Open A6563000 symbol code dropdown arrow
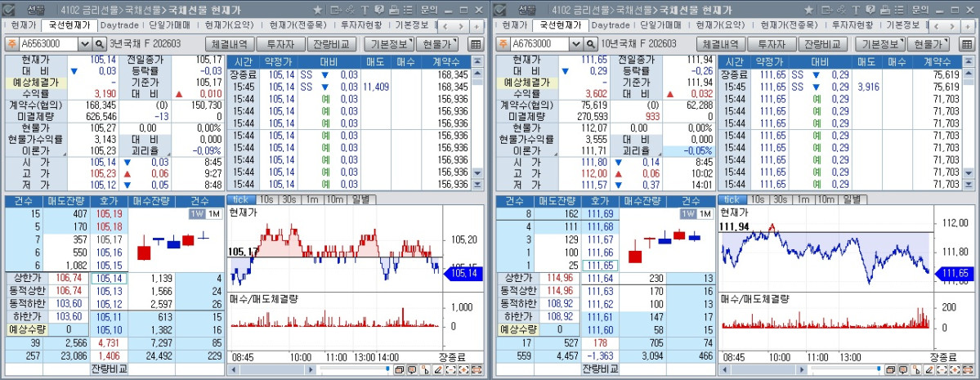Image resolution: width=980 pixels, height=380 pixels. [x=85, y=44]
